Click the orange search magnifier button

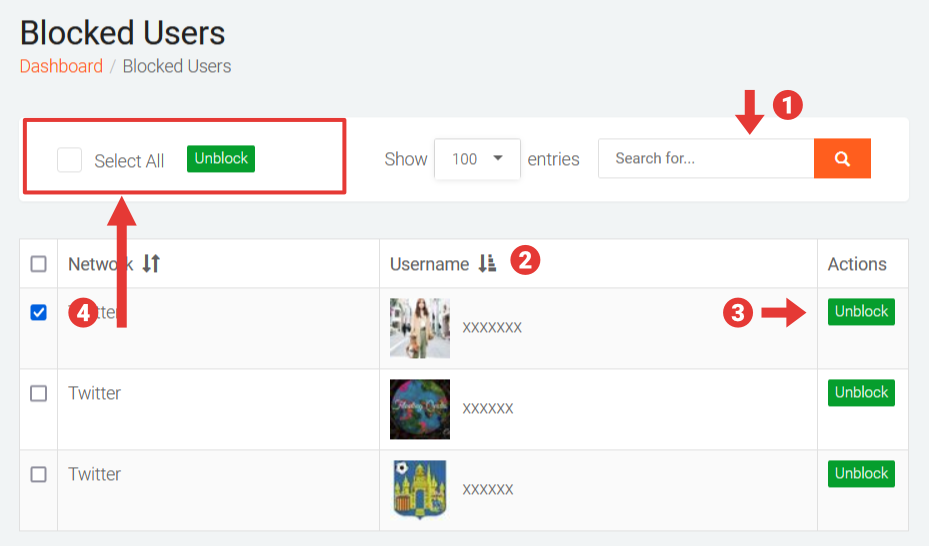(x=842, y=158)
